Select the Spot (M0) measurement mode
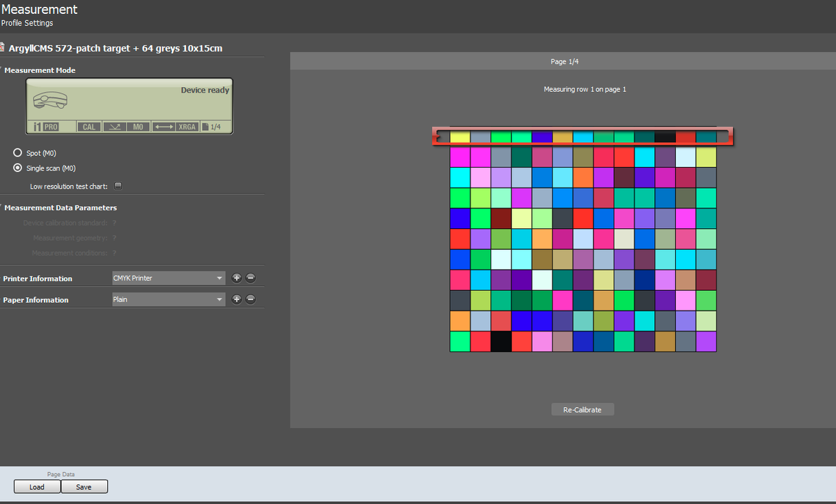836x504 pixels. pos(18,152)
